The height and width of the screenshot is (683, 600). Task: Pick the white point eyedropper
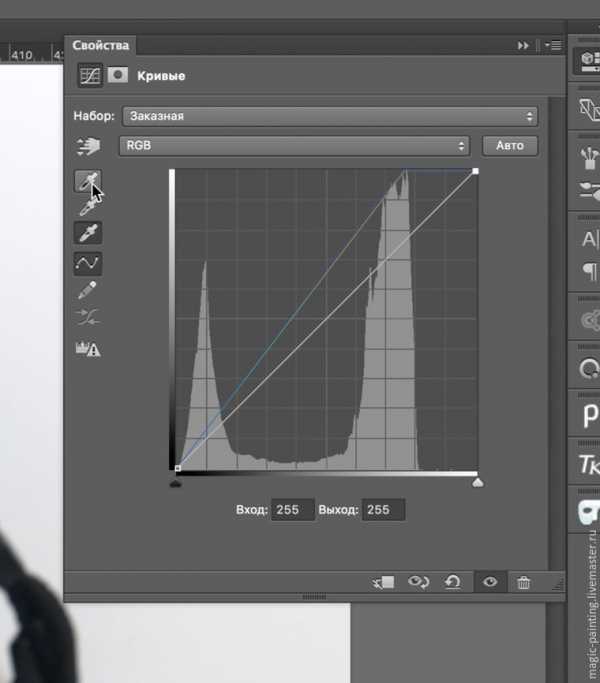(x=88, y=233)
